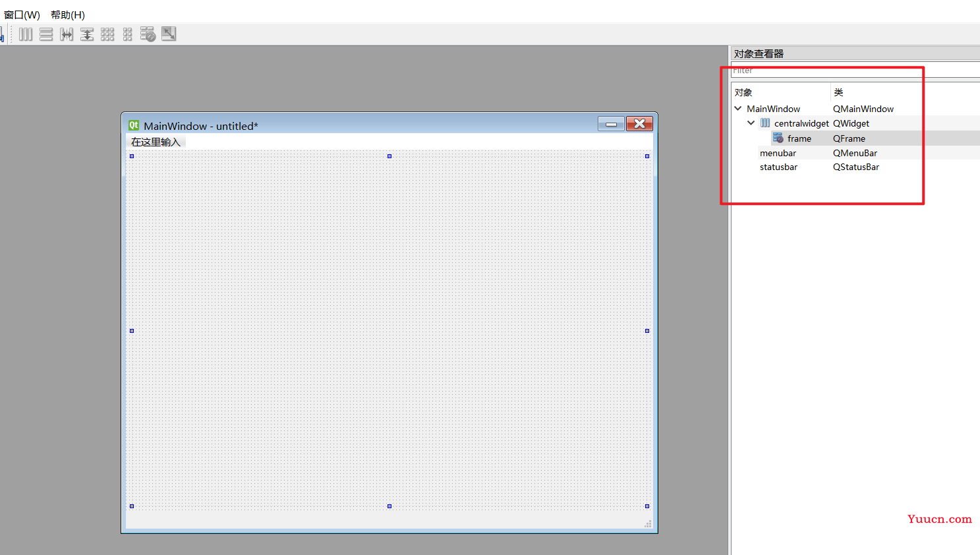Apply the grid layout tool
Image resolution: width=980 pixels, height=555 pixels.
(107, 34)
